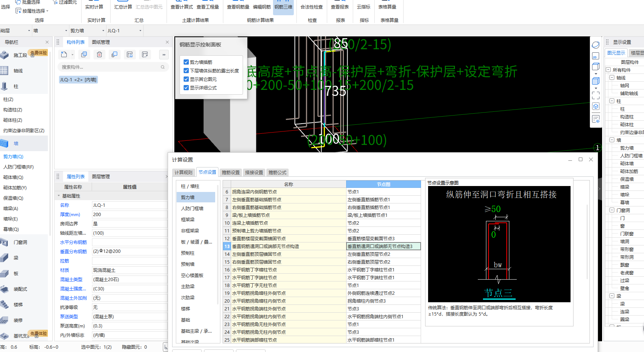644x352 pixels.
Task: Toggle 下层墙体纵筋的露出长度 checkbox
Action: [x=186, y=71]
